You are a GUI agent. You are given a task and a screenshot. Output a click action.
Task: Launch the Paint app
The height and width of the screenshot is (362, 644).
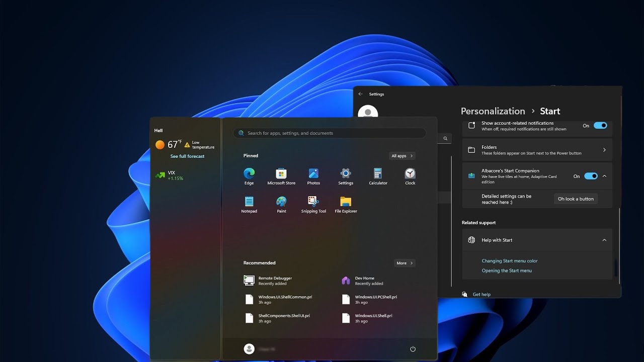[x=281, y=205]
